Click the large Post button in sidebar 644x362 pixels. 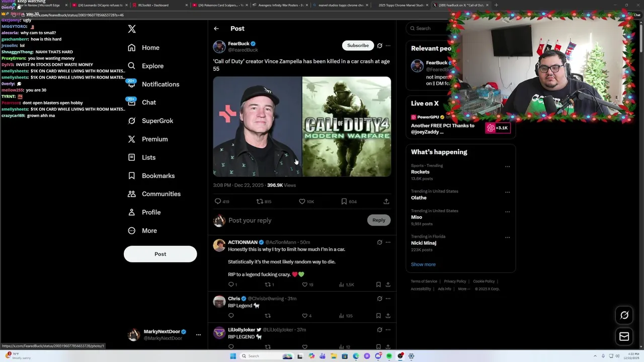[160, 254]
